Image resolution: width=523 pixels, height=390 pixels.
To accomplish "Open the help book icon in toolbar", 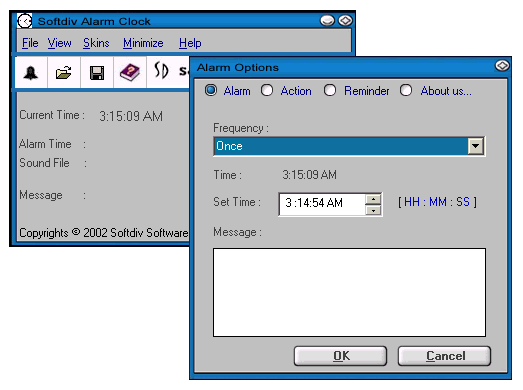I will [130, 72].
